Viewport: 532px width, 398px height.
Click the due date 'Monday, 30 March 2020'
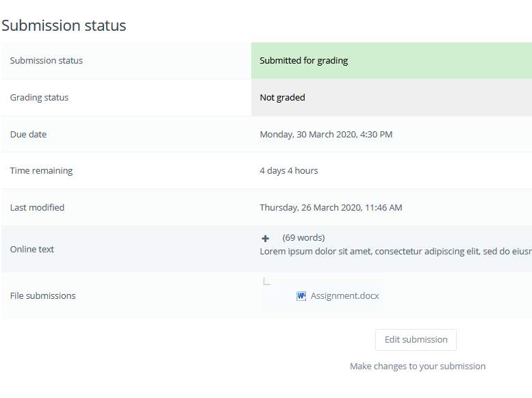tap(326, 135)
